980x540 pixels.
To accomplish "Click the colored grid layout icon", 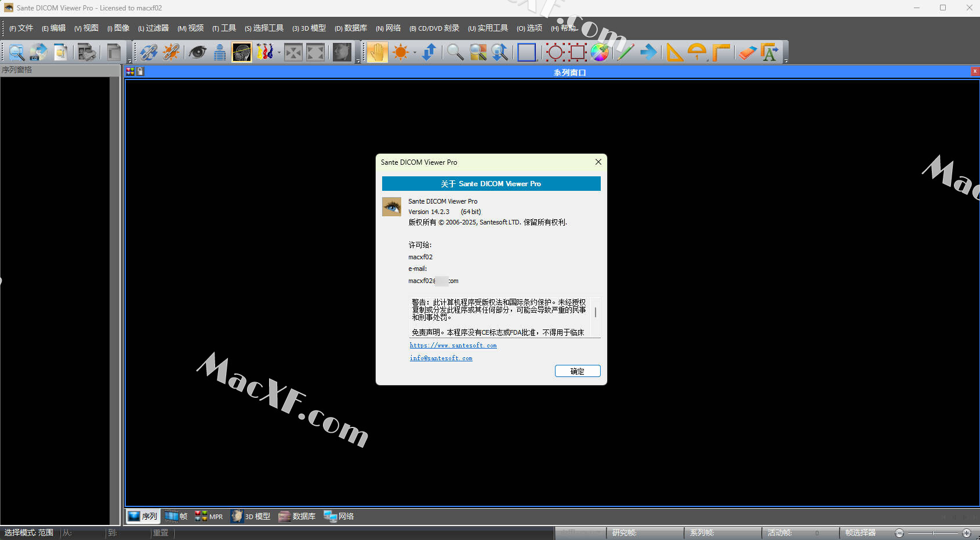I will (x=130, y=71).
